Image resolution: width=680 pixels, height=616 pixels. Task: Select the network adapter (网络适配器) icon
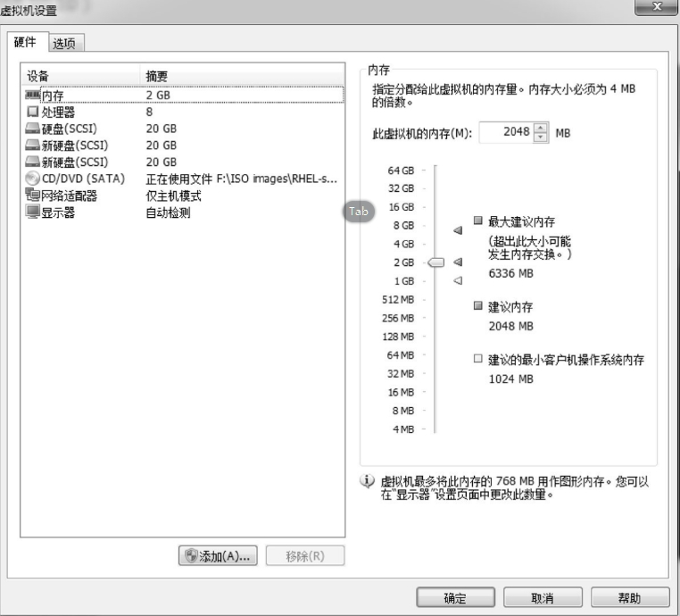point(33,196)
